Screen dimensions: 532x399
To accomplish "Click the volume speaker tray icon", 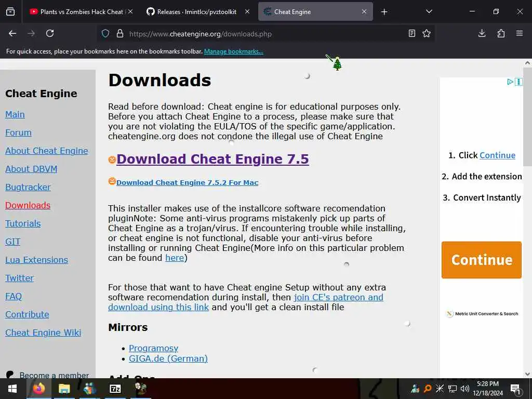I will (465, 389).
